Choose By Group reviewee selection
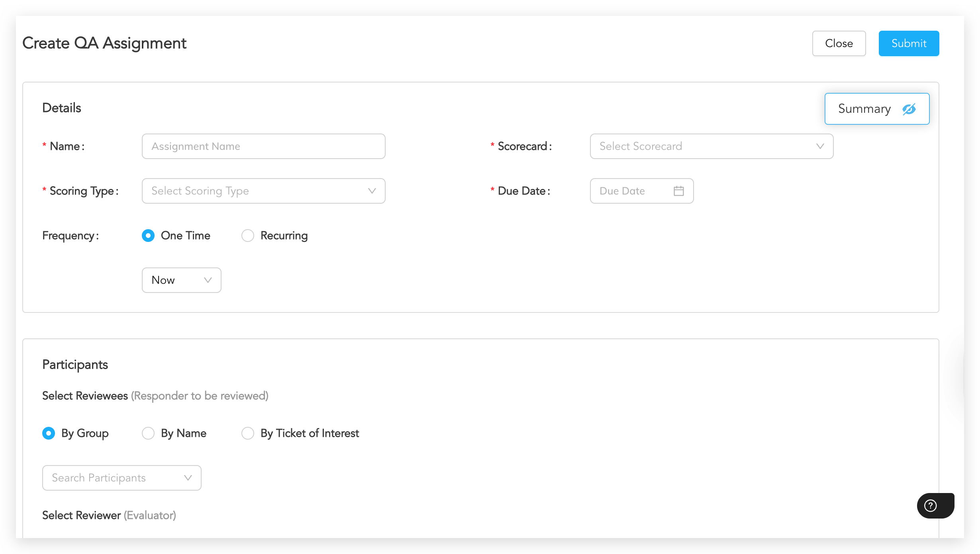Viewport: 980px width, 554px height. [49, 433]
